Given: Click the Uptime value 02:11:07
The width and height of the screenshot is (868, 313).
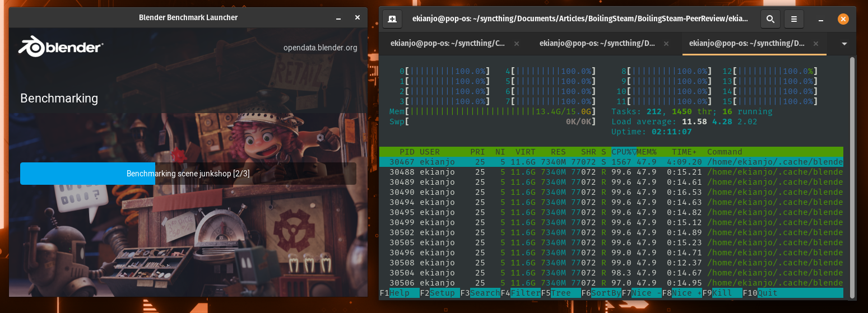Looking at the screenshot, I should (x=671, y=132).
